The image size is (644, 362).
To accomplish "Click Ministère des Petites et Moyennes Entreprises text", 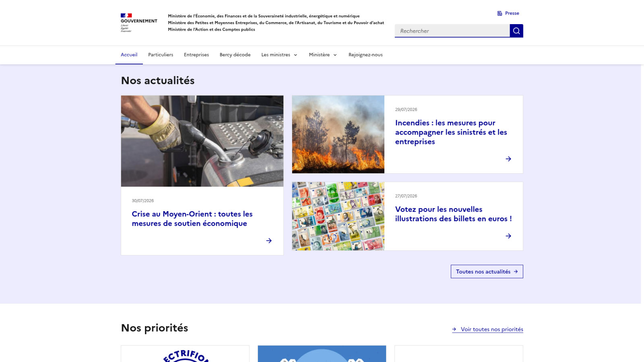I will 276,23.
